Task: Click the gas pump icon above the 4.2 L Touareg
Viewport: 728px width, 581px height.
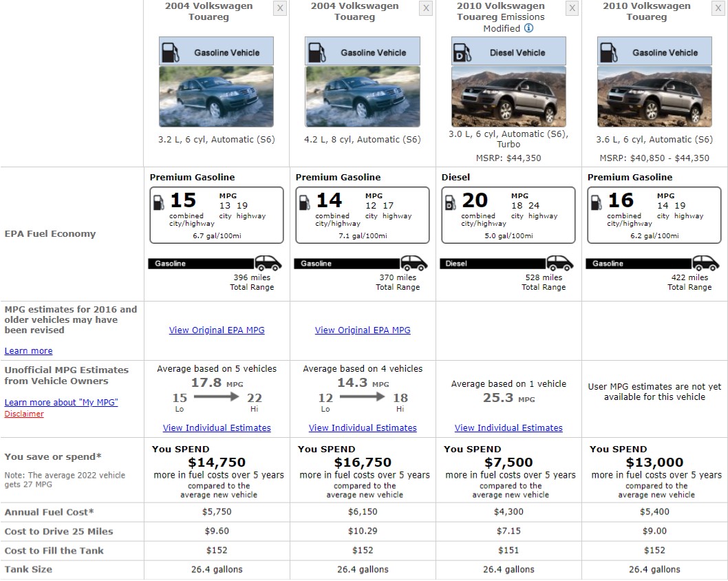Action: click(x=317, y=52)
